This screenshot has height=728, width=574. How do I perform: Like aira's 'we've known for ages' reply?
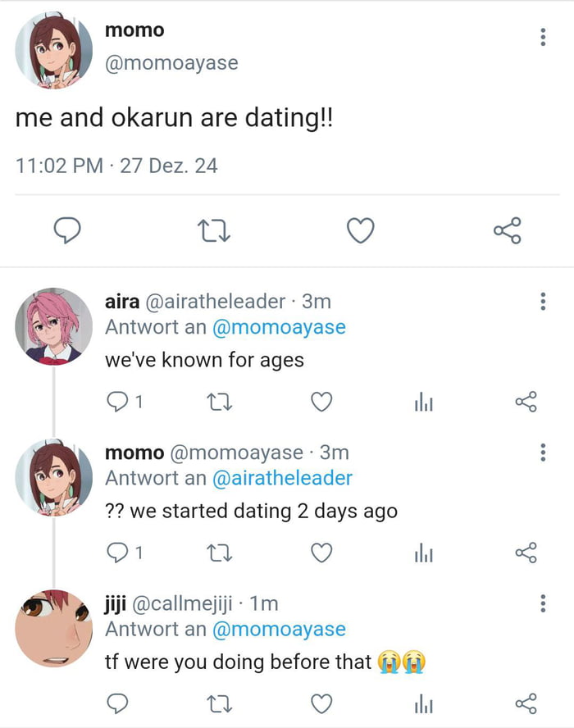[323, 402]
